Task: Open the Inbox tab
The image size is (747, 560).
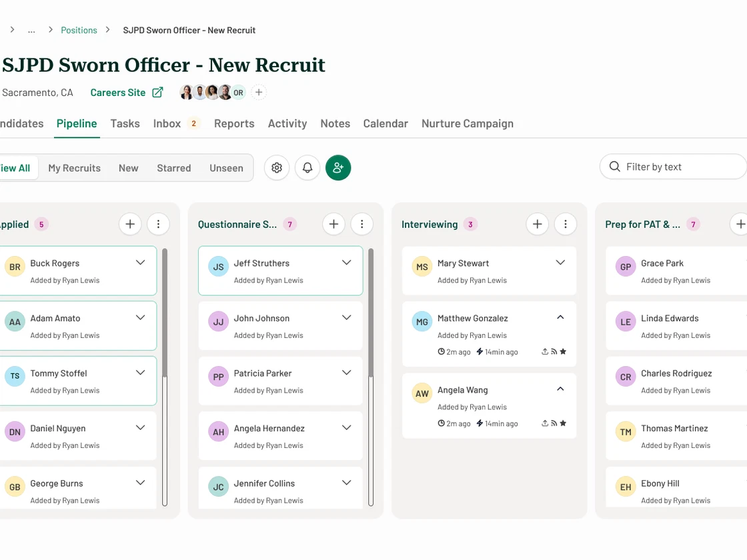Action: [167, 123]
